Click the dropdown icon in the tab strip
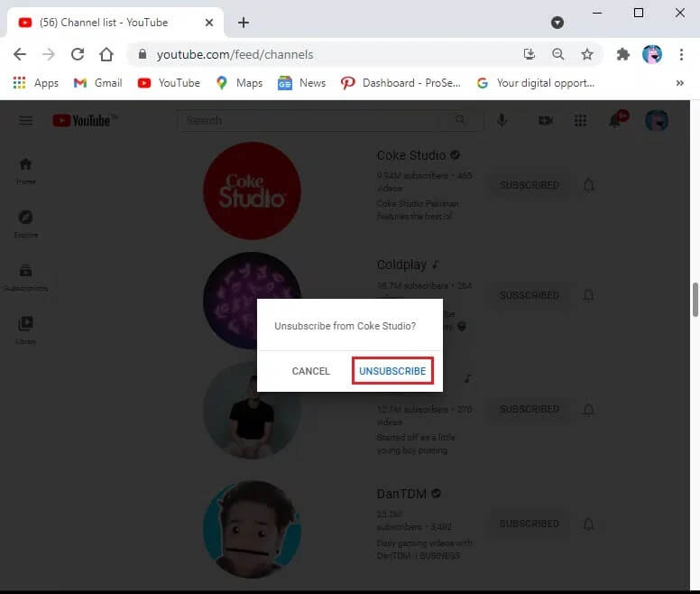 pyautogui.click(x=557, y=23)
